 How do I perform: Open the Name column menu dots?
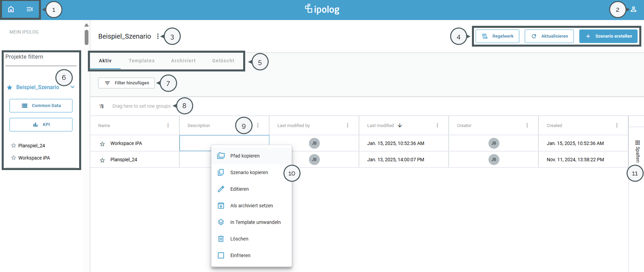coord(168,125)
